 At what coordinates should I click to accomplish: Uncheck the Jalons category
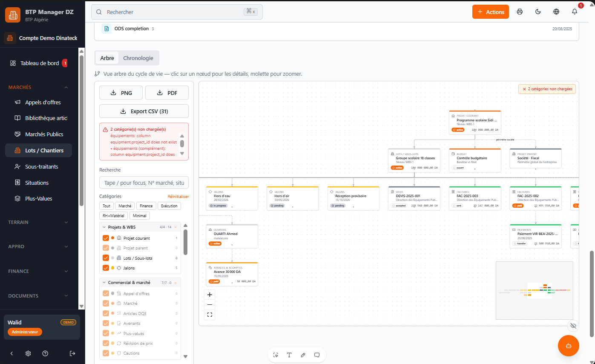[106, 268]
